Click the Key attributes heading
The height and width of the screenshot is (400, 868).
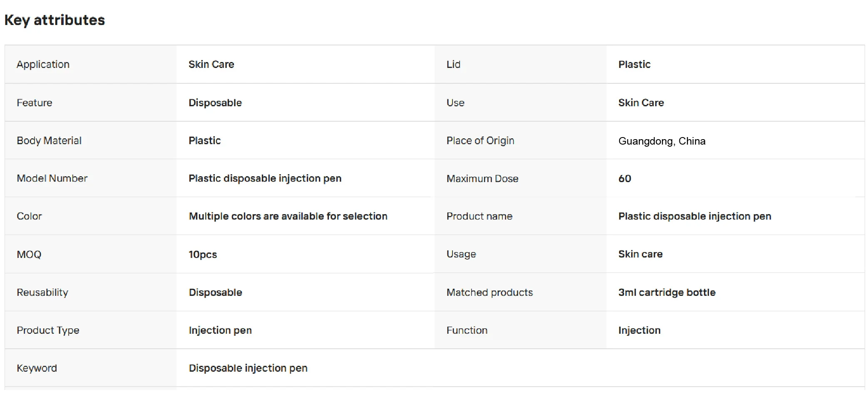[55, 20]
